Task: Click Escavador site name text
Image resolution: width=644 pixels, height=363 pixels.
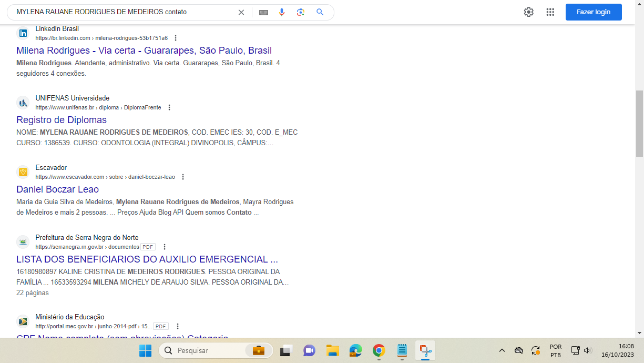Action: point(51,168)
